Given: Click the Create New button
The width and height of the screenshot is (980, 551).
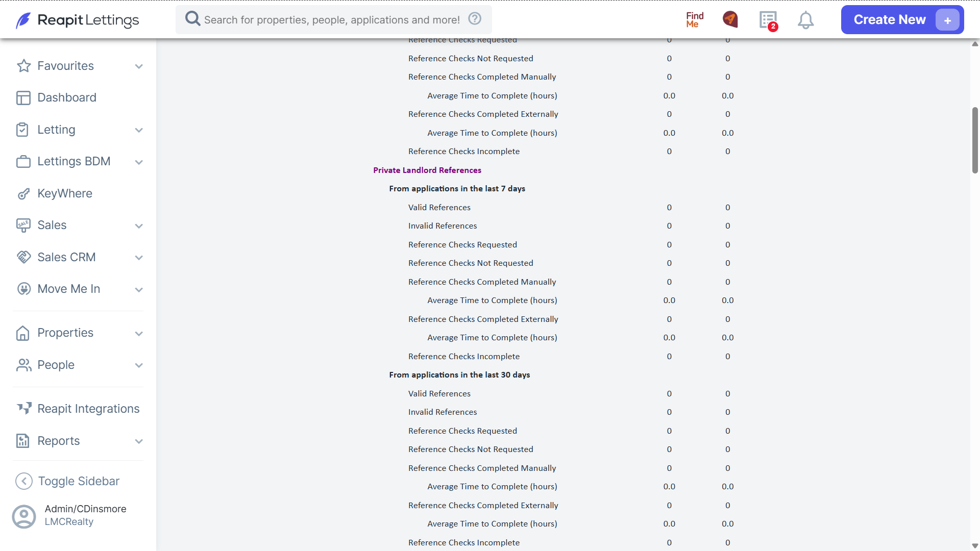Looking at the screenshot, I should [902, 20].
